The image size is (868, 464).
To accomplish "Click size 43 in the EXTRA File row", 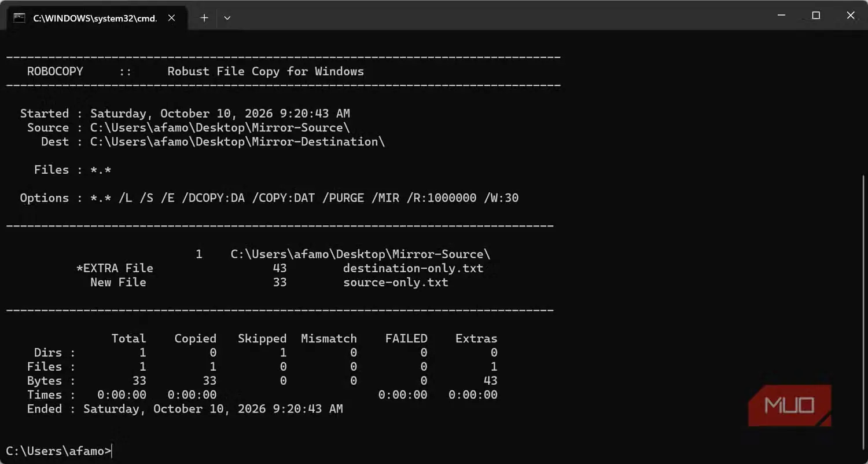I will click(x=279, y=268).
